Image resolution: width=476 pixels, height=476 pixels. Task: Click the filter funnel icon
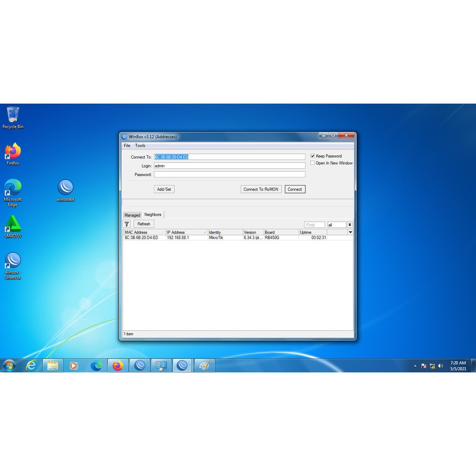pos(127,224)
